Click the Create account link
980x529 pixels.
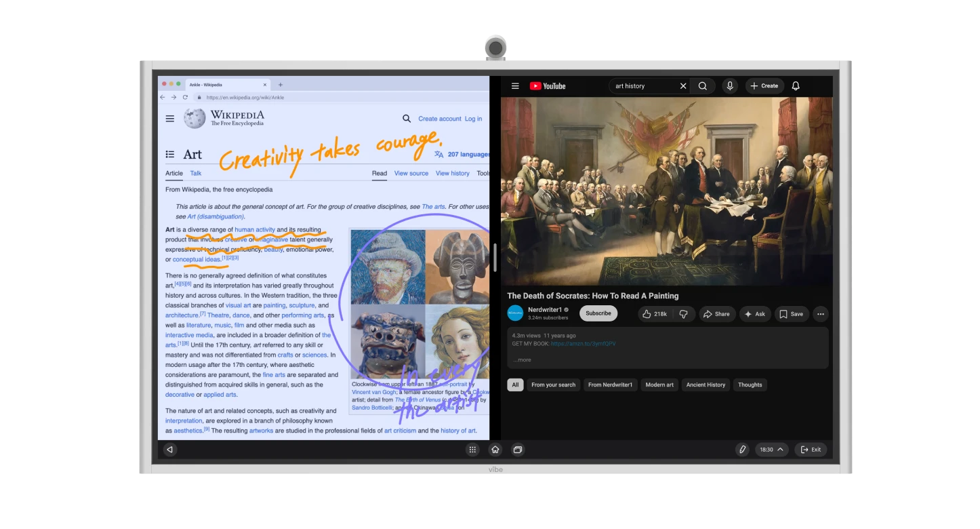coord(440,119)
